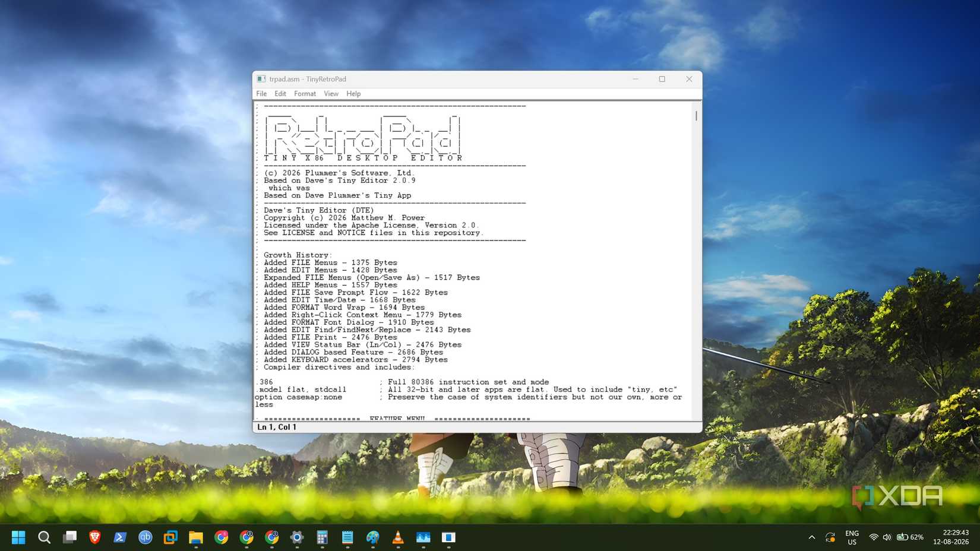Open the ENG US language switcher
Viewport: 980px width, 551px height.
coord(852,537)
